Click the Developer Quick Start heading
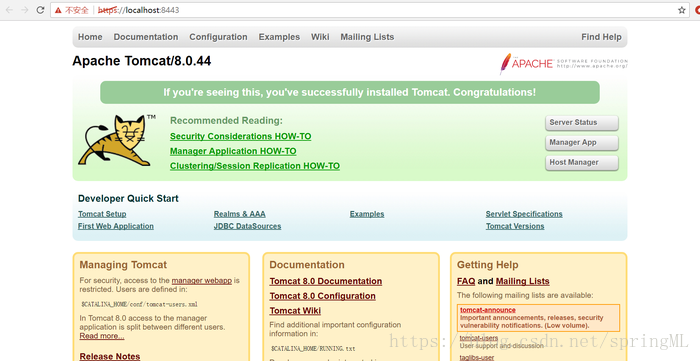 point(128,199)
